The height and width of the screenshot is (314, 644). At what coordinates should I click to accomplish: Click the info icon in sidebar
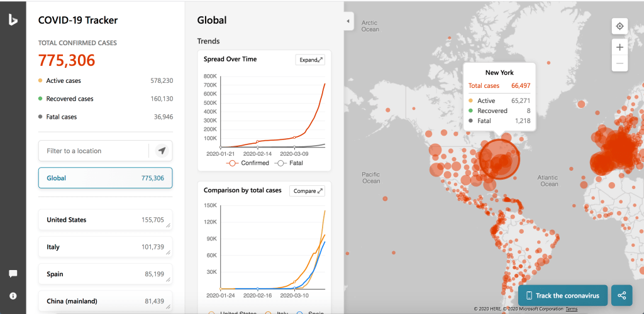tap(13, 296)
